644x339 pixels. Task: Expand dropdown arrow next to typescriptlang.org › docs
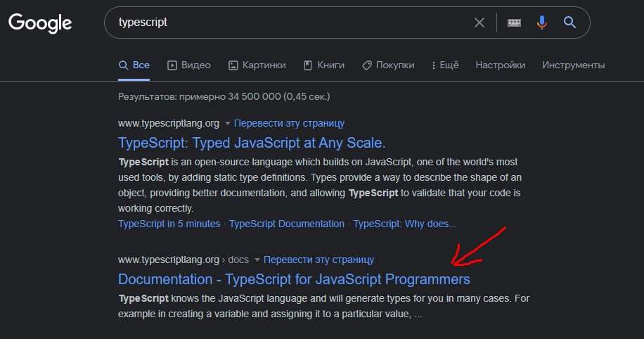[257, 260]
